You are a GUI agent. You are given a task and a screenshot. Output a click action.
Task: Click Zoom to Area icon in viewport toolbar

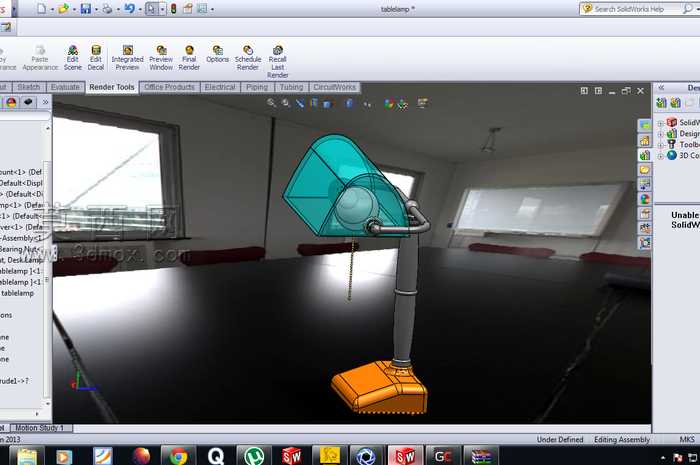[x=285, y=103]
